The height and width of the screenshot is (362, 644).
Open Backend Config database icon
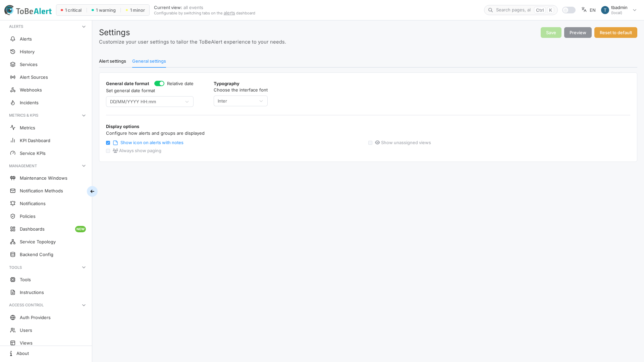pos(13,254)
